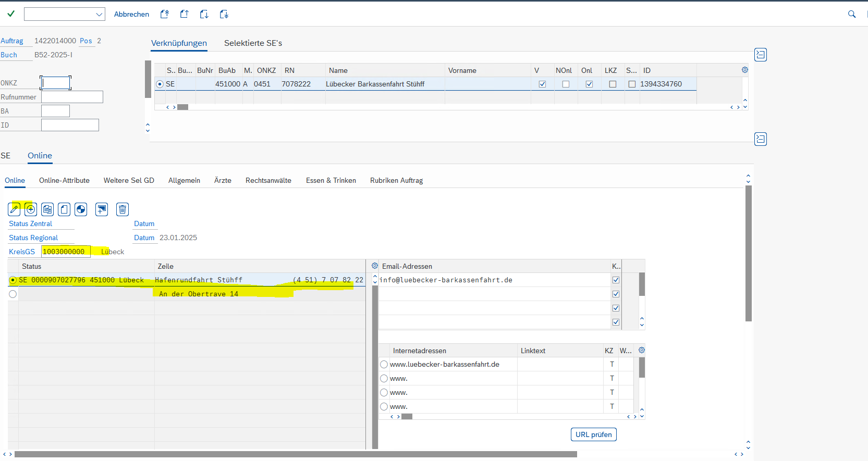The height and width of the screenshot is (461, 868).
Task: Click the Abbrechen button
Action: (131, 14)
